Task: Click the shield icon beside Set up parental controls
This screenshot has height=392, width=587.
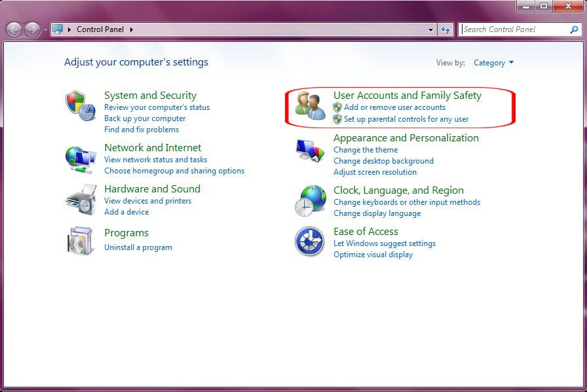Action: click(x=337, y=119)
